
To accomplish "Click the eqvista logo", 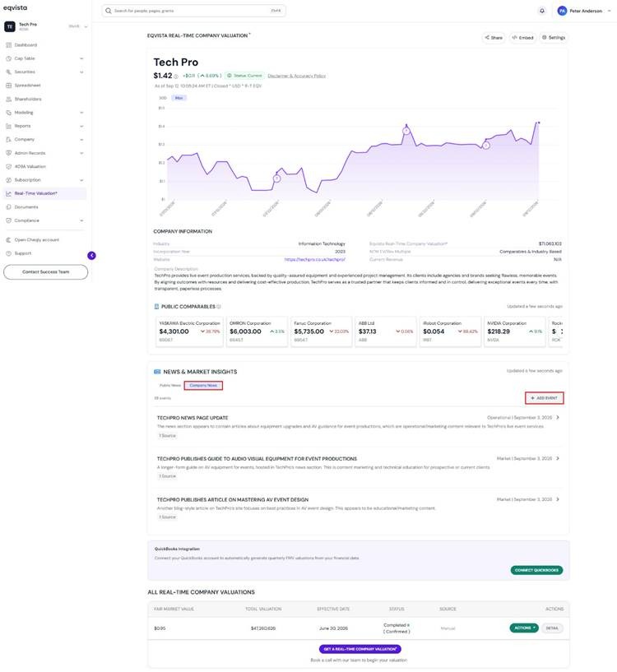I will coord(15,7).
